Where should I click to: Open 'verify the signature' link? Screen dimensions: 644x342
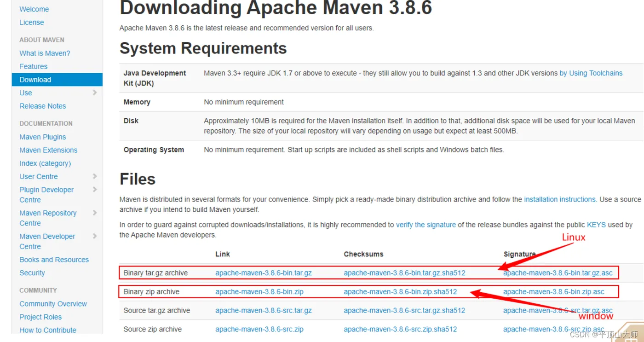click(x=426, y=225)
